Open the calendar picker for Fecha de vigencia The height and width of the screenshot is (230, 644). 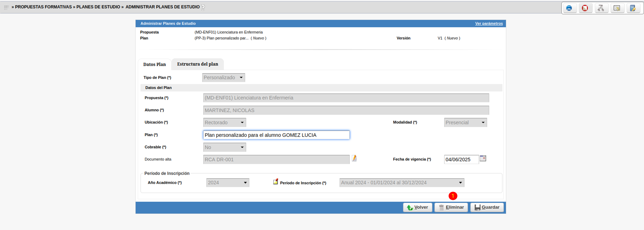pyautogui.click(x=483, y=158)
